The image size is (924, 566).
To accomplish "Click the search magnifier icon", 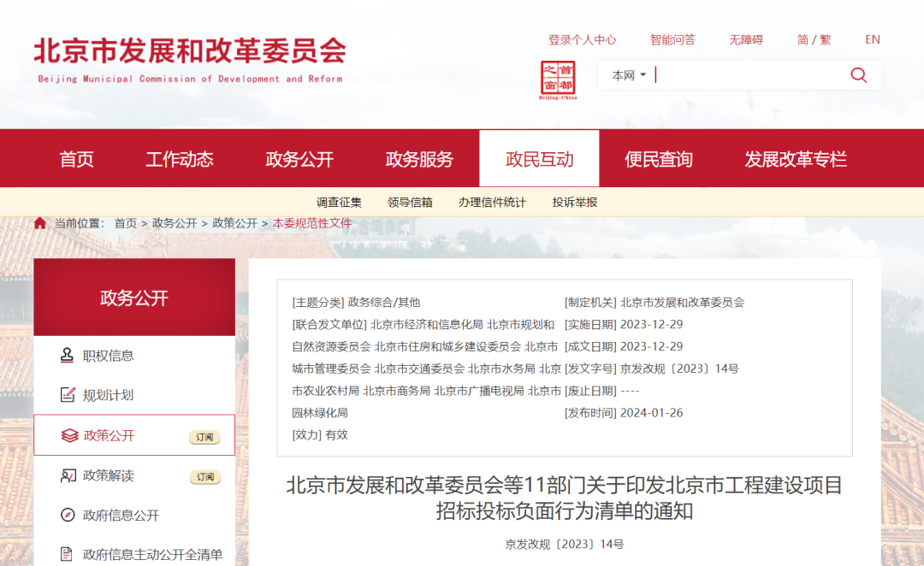I will pos(858,74).
